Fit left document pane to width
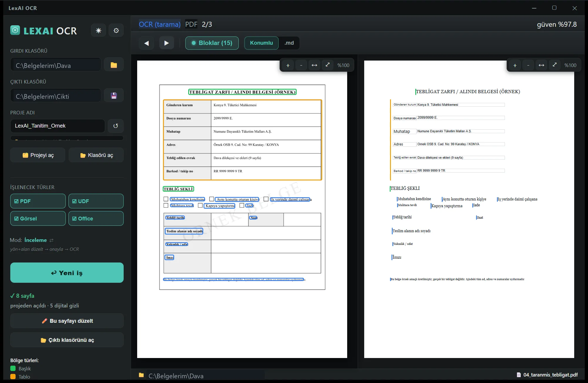Screen dimensions: 588x383 [315, 65]
